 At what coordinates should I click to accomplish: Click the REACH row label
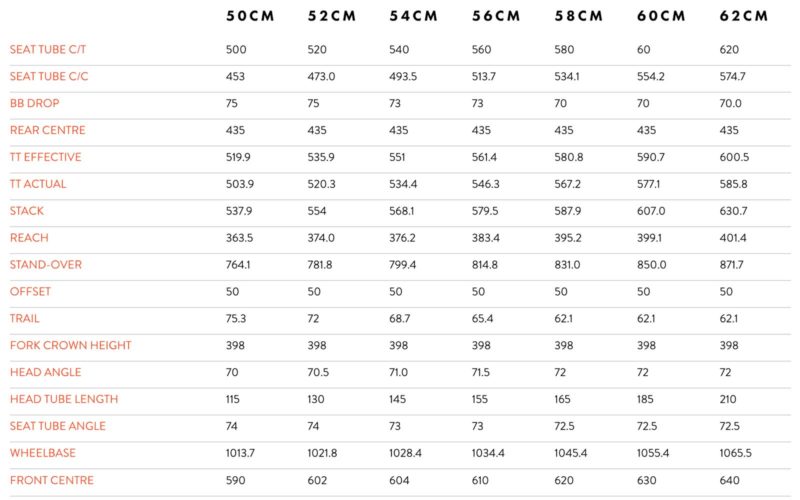pos(29,238)
